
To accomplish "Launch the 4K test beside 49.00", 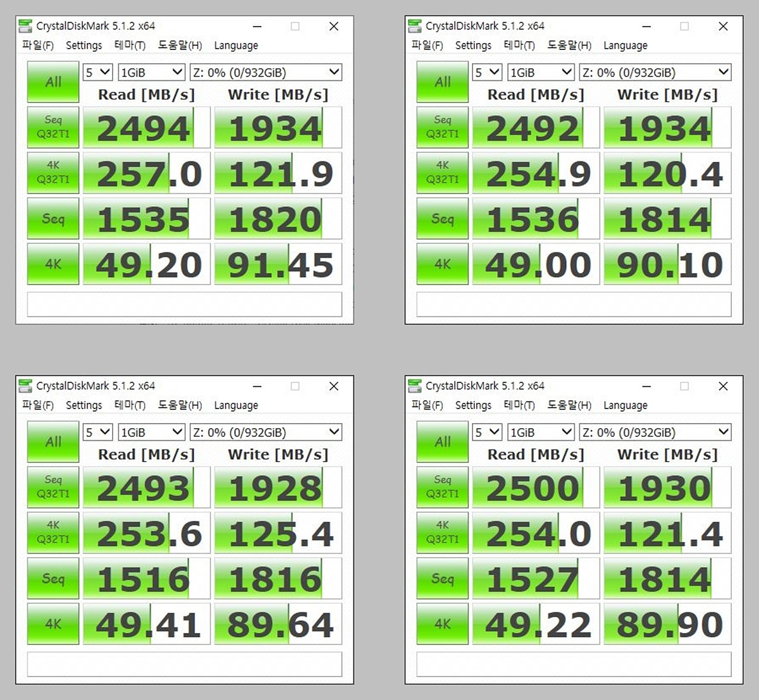I will click(443, 264).
